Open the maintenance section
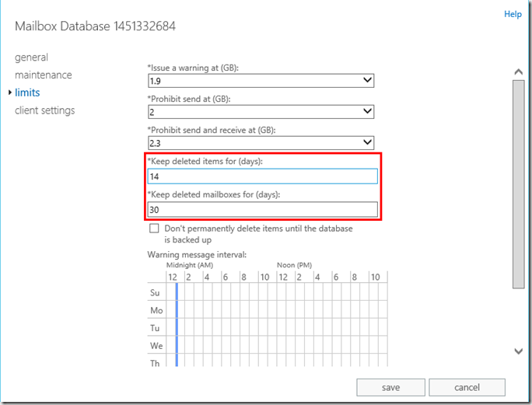Screen dimensions: 532x405 (x=43, y=75)
